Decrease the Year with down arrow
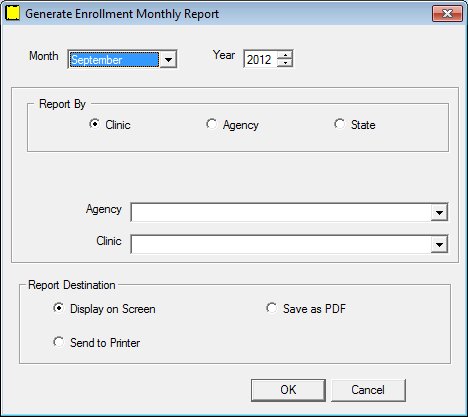This screenshot has width=468, height=417. pos(285,63)
